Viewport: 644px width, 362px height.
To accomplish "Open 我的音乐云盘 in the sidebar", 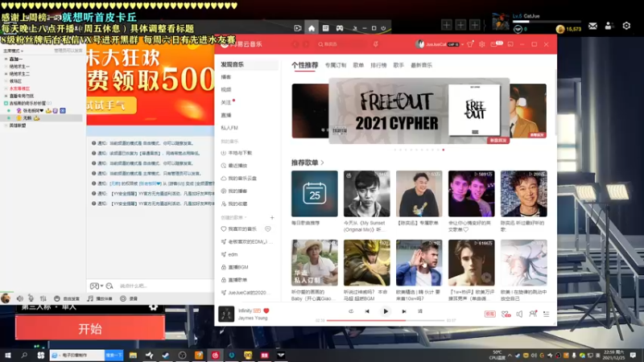I will [239, 178].
